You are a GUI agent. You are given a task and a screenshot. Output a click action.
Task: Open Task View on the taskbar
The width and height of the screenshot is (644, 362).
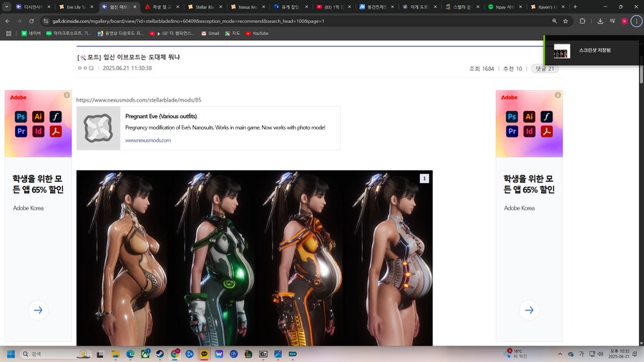(99, 354)
